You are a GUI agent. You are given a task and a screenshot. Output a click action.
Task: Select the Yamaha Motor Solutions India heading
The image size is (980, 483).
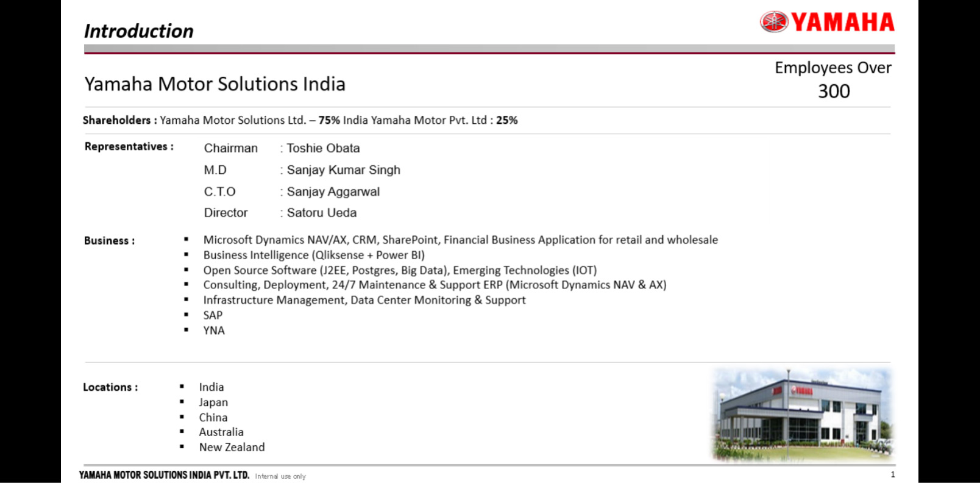pos(215,84)
